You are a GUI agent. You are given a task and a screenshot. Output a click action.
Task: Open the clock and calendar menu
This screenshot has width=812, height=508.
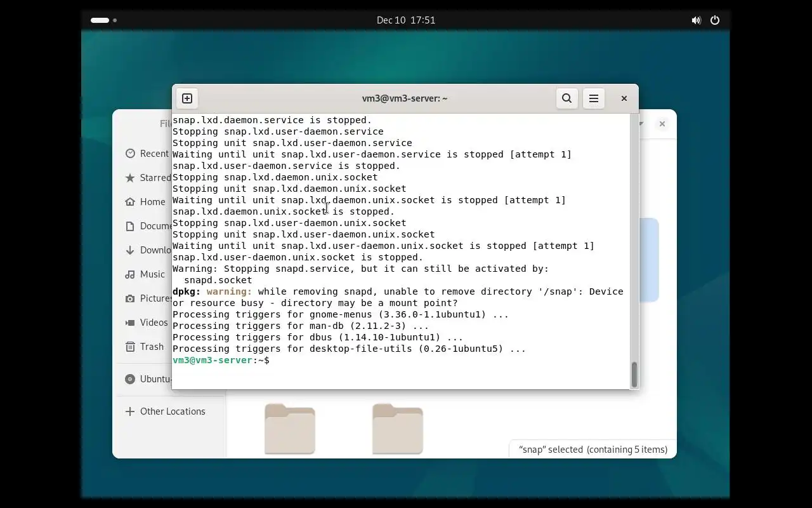click(x=406, y=20)
